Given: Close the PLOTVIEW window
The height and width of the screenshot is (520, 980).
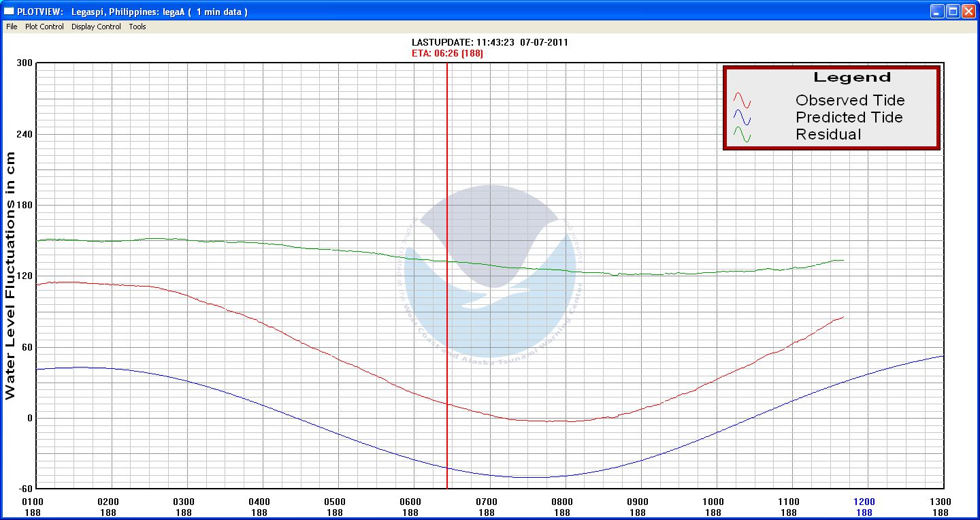Looking at the screenshot, I should 968,12.
